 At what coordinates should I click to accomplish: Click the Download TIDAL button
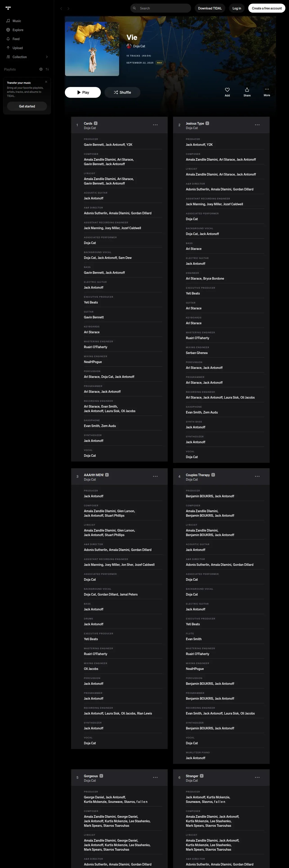click(x=210, y=8)
